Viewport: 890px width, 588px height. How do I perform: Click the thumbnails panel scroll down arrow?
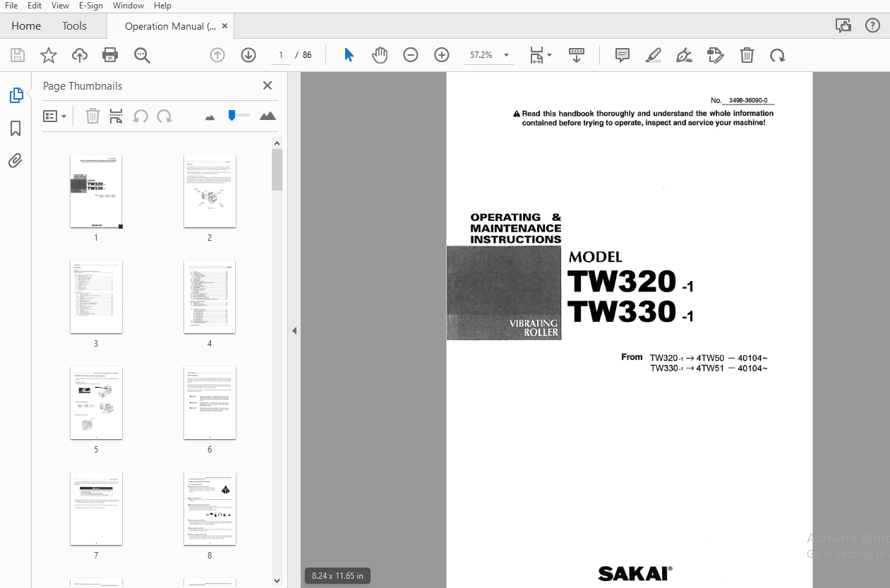point(277,581)
